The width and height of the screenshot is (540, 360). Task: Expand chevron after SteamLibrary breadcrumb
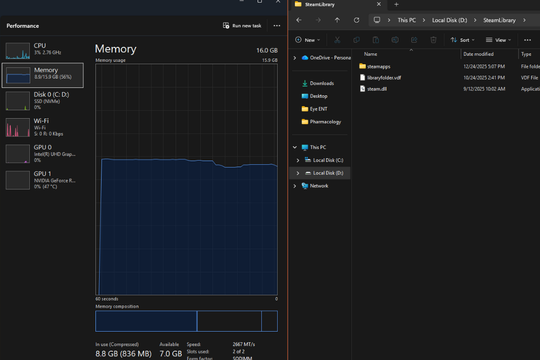tap(525, 20)
